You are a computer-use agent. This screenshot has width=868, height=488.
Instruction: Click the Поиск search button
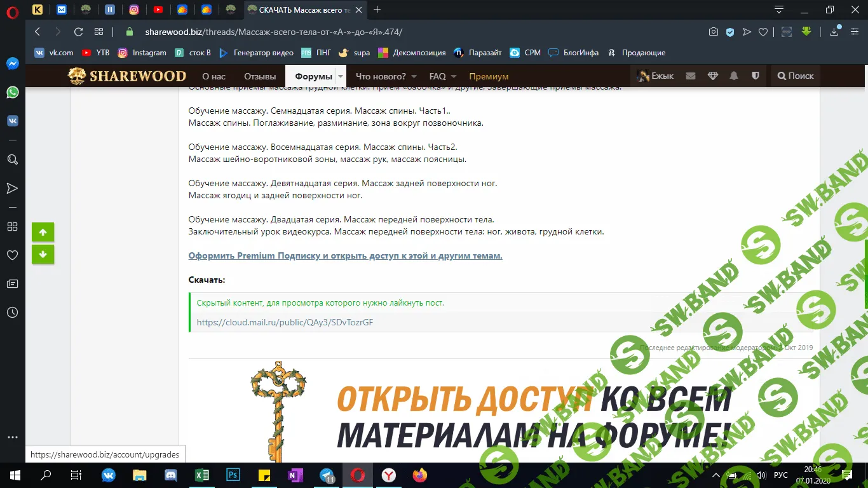pos(795,76)
